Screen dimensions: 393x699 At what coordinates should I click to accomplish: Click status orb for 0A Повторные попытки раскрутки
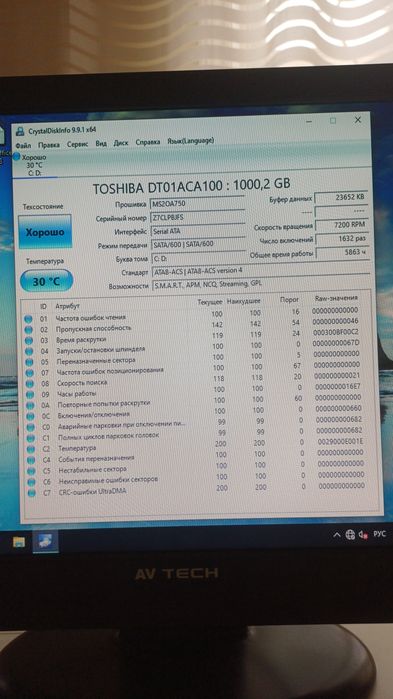(30, 406)
